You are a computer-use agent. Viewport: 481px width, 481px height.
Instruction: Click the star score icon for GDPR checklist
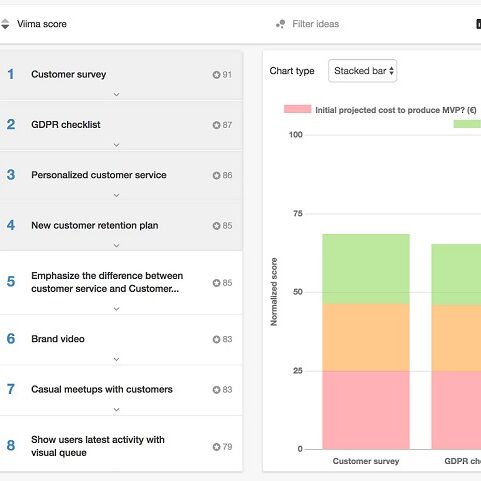pos(216,125)
